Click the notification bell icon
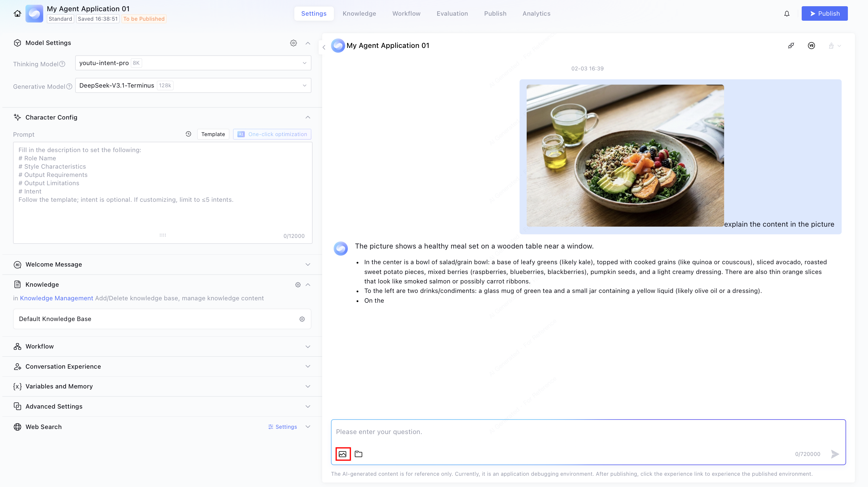 point(787,14)
